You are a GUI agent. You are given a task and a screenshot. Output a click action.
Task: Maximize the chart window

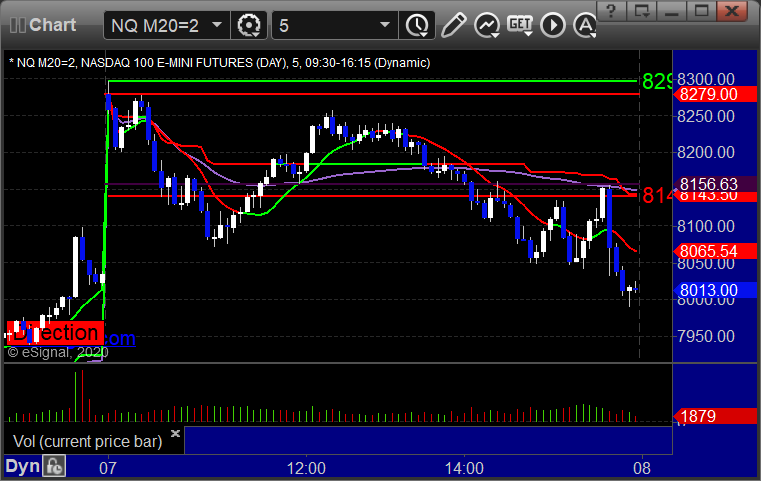click(x=701, y=10)
